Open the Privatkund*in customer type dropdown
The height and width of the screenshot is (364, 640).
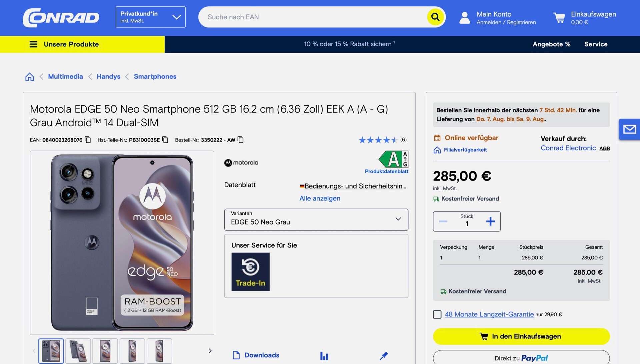(x=151, y=17)
